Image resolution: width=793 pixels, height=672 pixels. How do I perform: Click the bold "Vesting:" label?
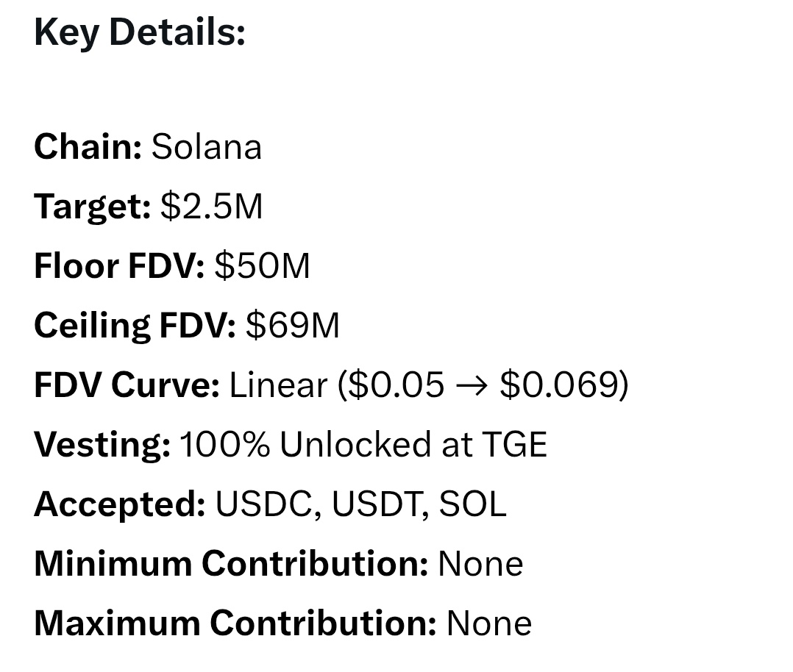(x=102, y=445)
